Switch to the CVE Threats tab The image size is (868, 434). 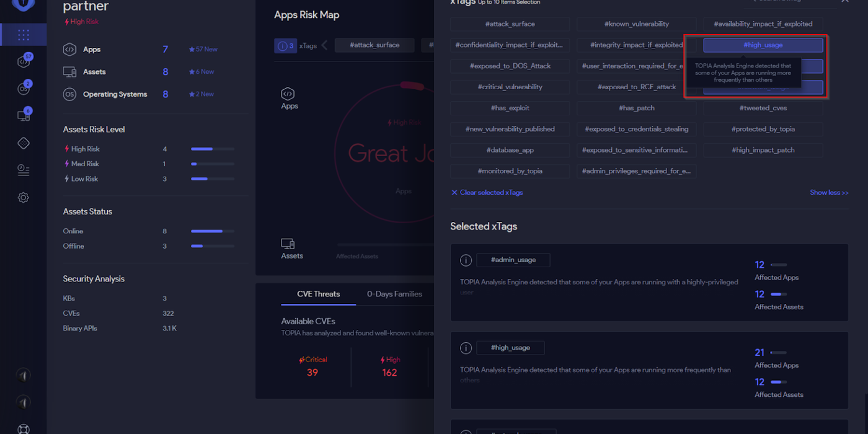coord(319,294)
